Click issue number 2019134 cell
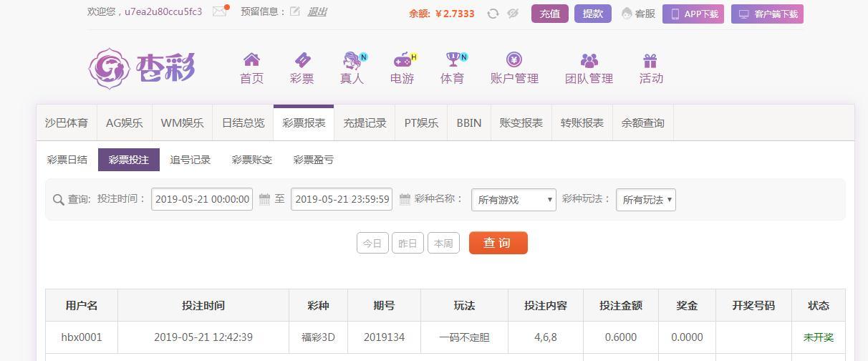Viewport: 868px width, 361px height. [384, 337]
